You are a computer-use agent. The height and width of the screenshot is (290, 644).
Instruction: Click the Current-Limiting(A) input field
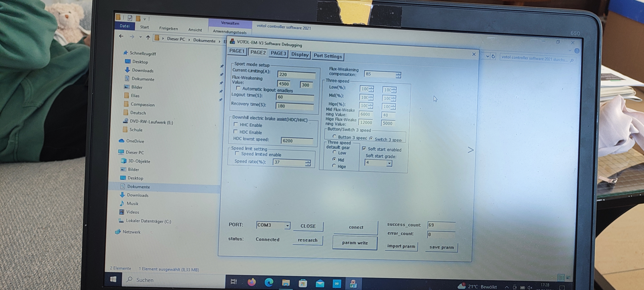point(296,75)
